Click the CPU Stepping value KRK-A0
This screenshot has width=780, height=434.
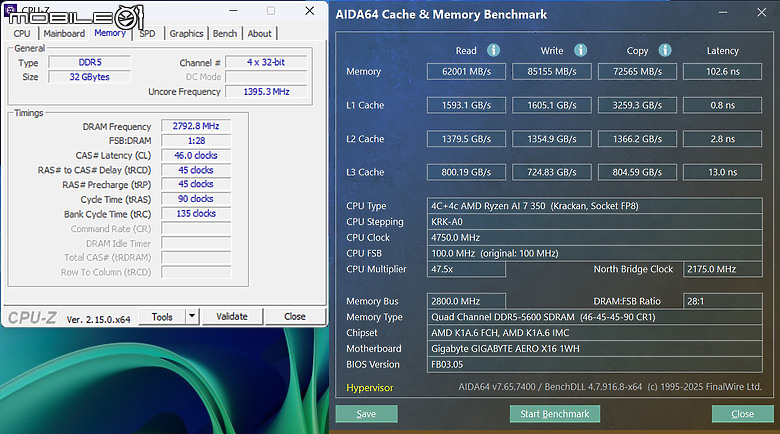pos(594,221)
